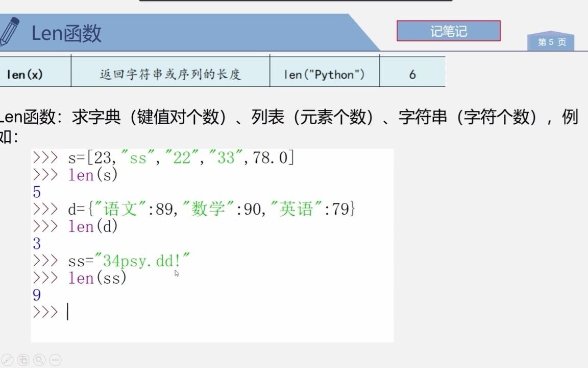Click the console prompt with blinking cursor
The width and height of the screenshot is (588, 368).
click(51, 312)
